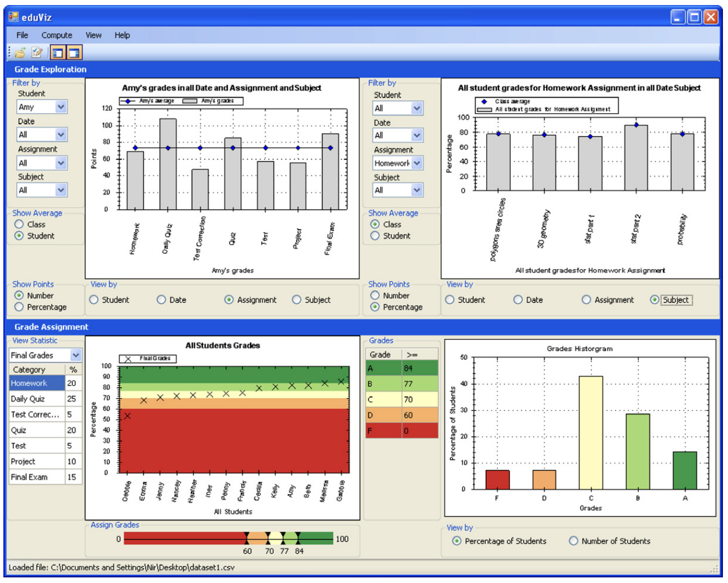This screenshot has height=583, width=728.
Task: Click the eduViz app icon in title bar
Action: pos(13,17)
